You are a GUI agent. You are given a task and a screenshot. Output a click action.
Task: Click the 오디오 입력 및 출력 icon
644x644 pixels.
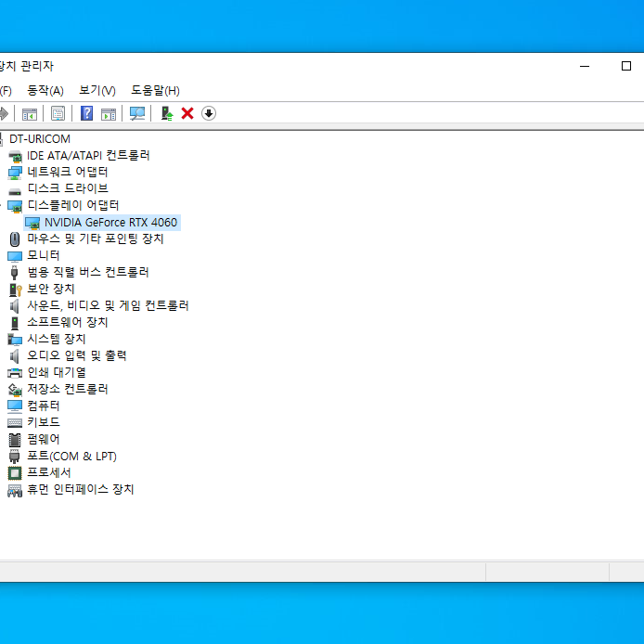tap(14, 356)
